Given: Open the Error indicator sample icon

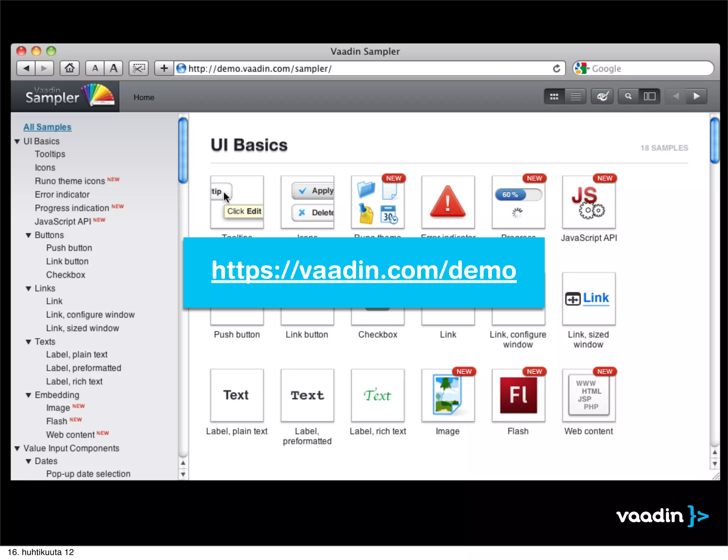Looking at the screenshot, I should (448, 202).
